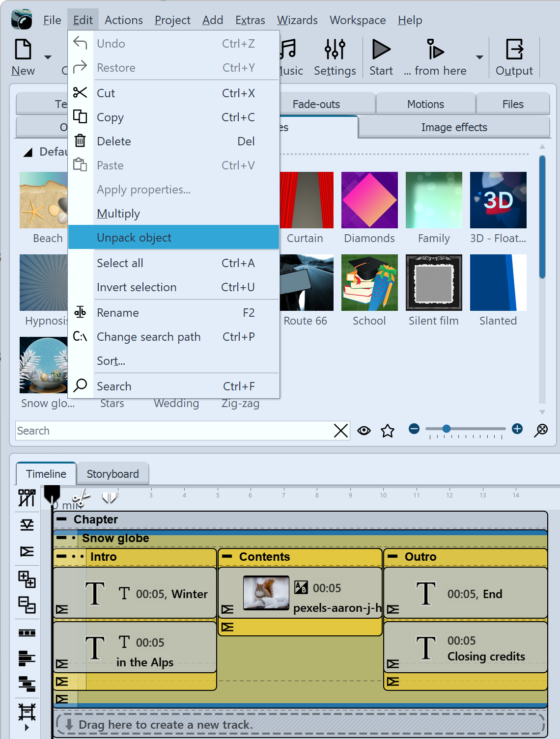Clear the search field with X icon
This screenshot has width=560, height=739.
point(341,431)
